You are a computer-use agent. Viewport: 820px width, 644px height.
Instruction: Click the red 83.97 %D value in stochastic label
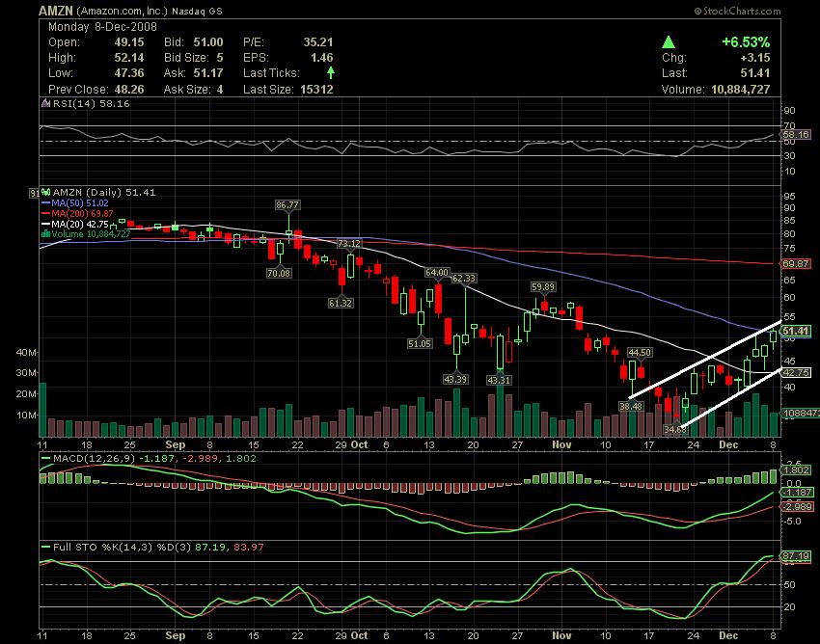pyautogui.click(x=248, y=548)
